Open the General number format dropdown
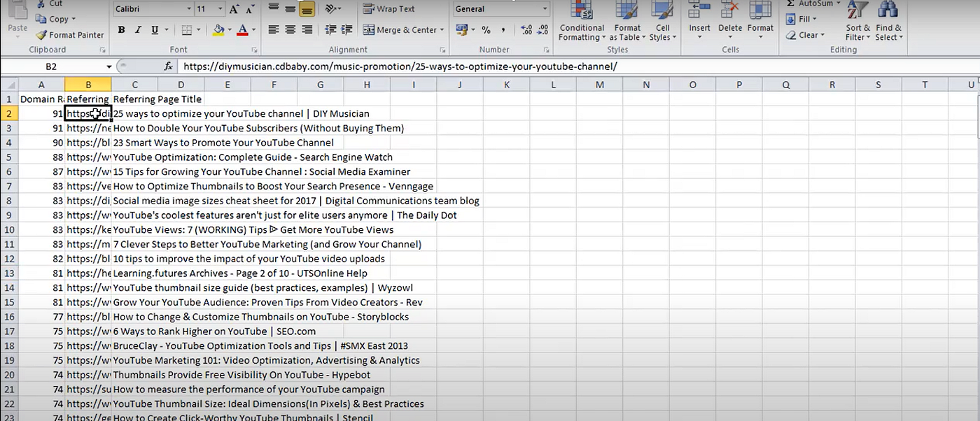The image size is (980, 421). click(x=545, y=9)
